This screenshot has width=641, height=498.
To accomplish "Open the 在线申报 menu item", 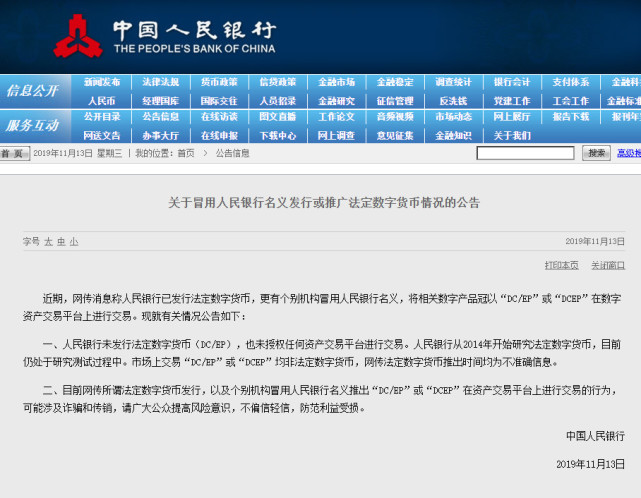I will coord(219,135).
